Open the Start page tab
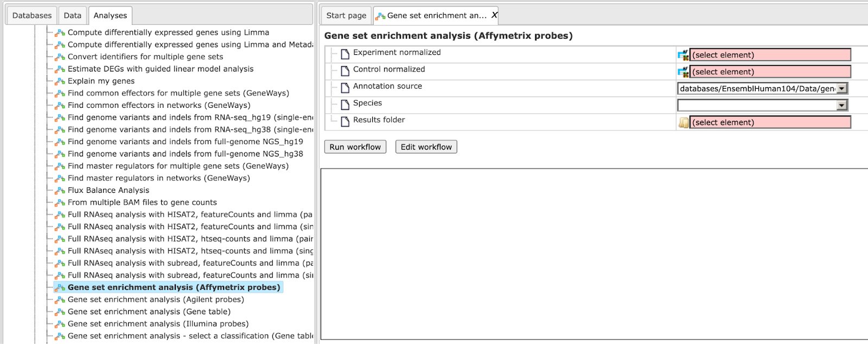868x344 pixels. (x=346, y=15)
